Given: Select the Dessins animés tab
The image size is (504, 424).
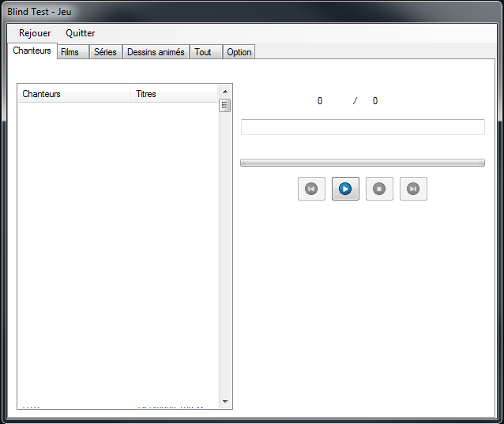Looking at the screenshot, I should 156,52.
